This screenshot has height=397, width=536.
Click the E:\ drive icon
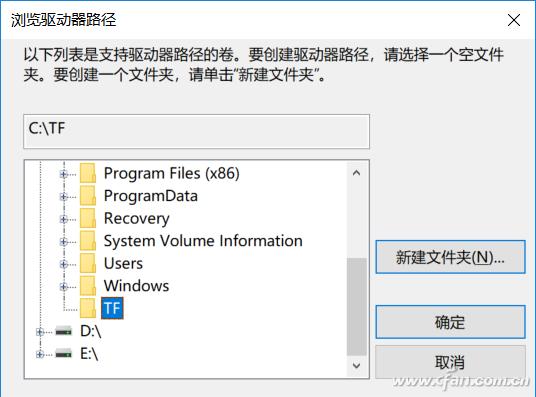(x=64, y=354)
